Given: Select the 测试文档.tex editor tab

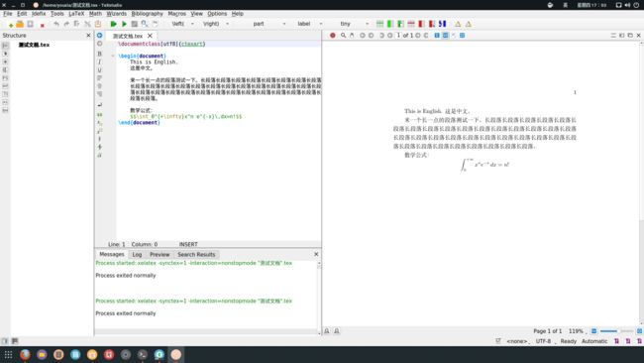Looking at the screenshot, I should pos(128,36).
